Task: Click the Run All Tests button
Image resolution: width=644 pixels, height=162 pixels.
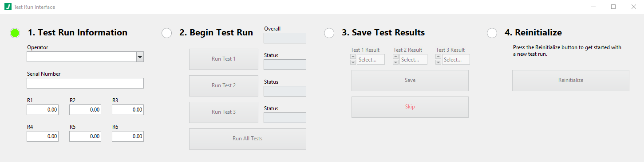Action: [248, 139]
